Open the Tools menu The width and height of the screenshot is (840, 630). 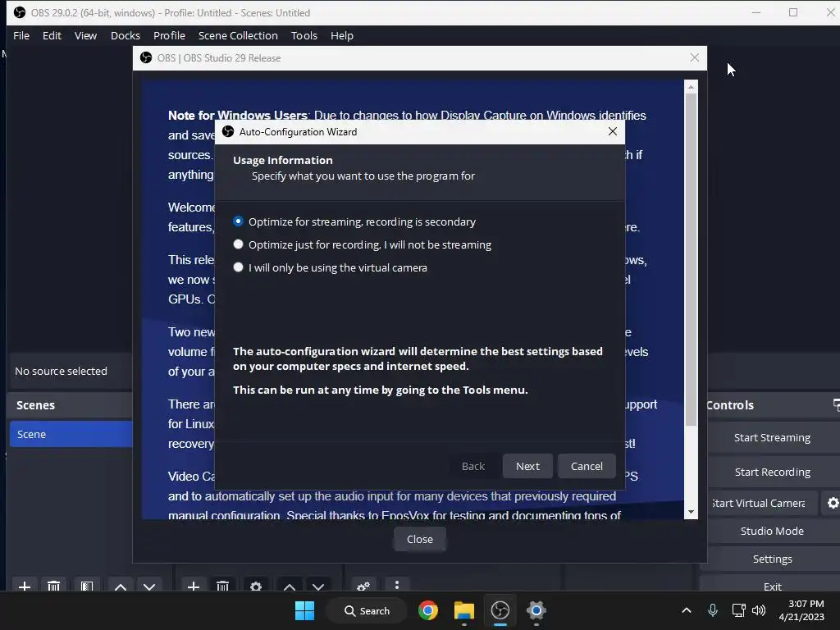(304, 35)
